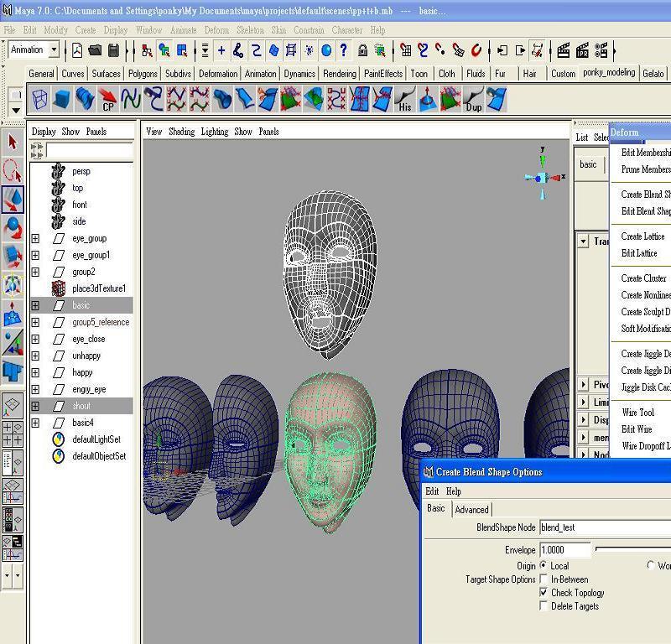The image size is (671, 644).
Task: Click the outliner filter text field
Action: click(90, 151)
